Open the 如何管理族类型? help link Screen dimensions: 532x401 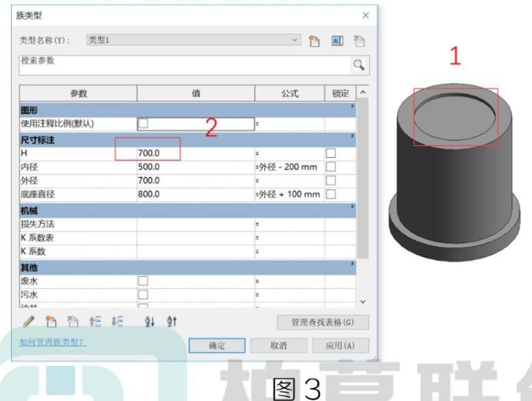(53, 342)
